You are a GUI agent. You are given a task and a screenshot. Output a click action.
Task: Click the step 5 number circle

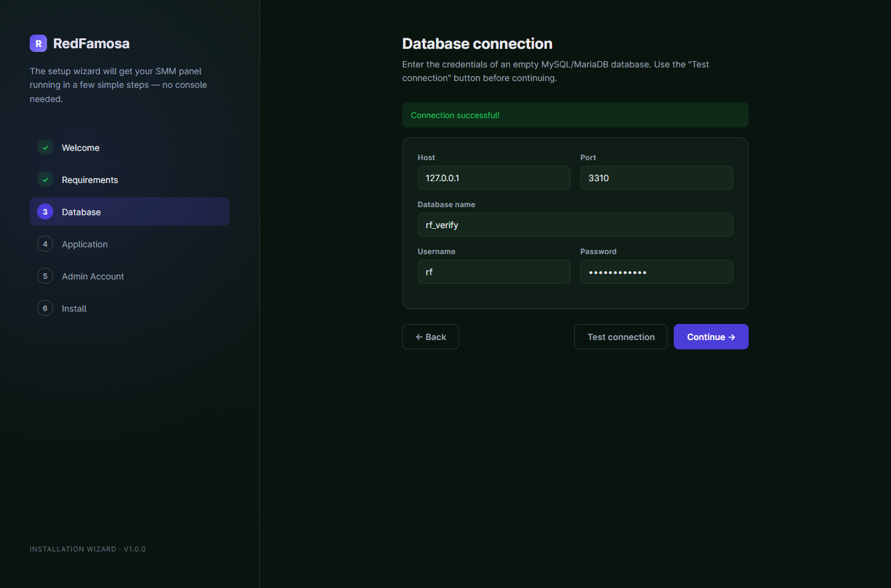(x=45, y=276)
